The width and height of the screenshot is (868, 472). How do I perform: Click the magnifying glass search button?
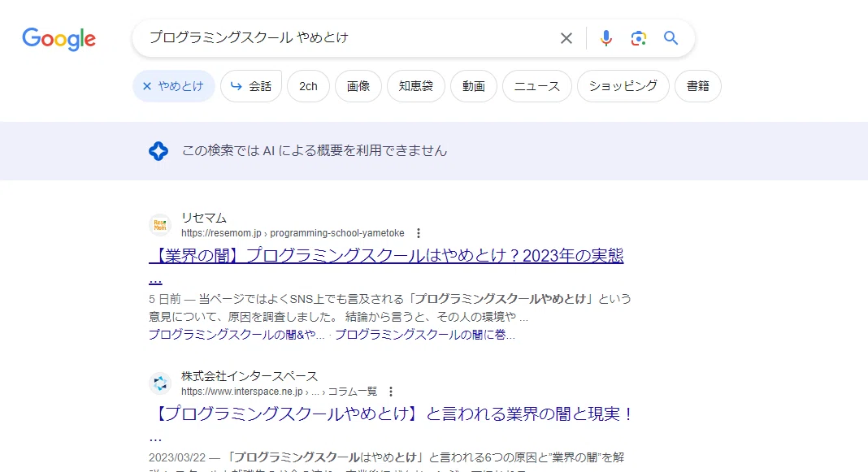point(671,38)
